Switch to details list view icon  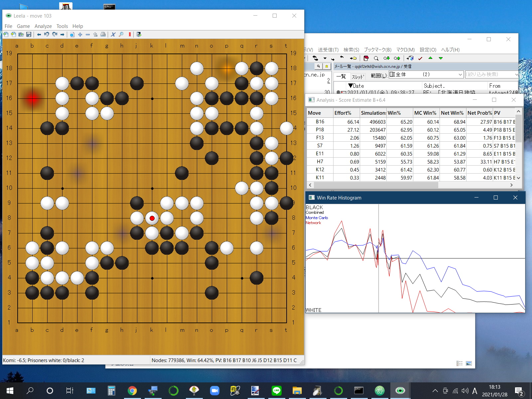(460, 363)
